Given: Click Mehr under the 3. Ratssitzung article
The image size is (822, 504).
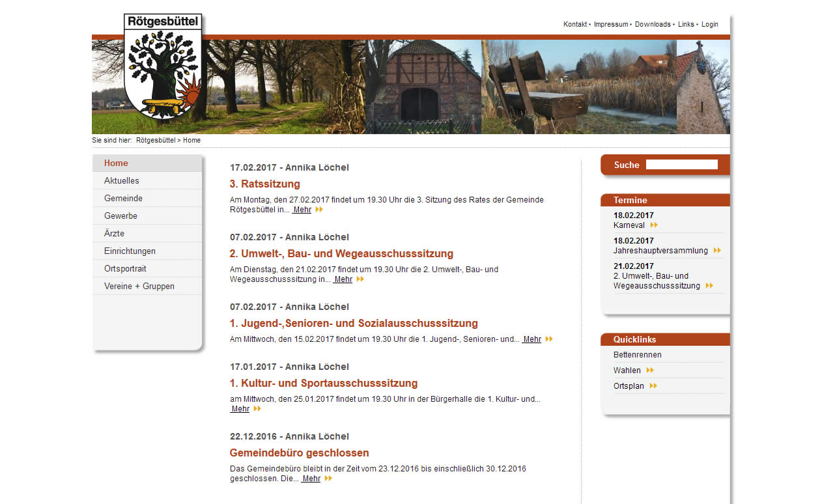Looking at the screenshot, I should click(302, 210).
